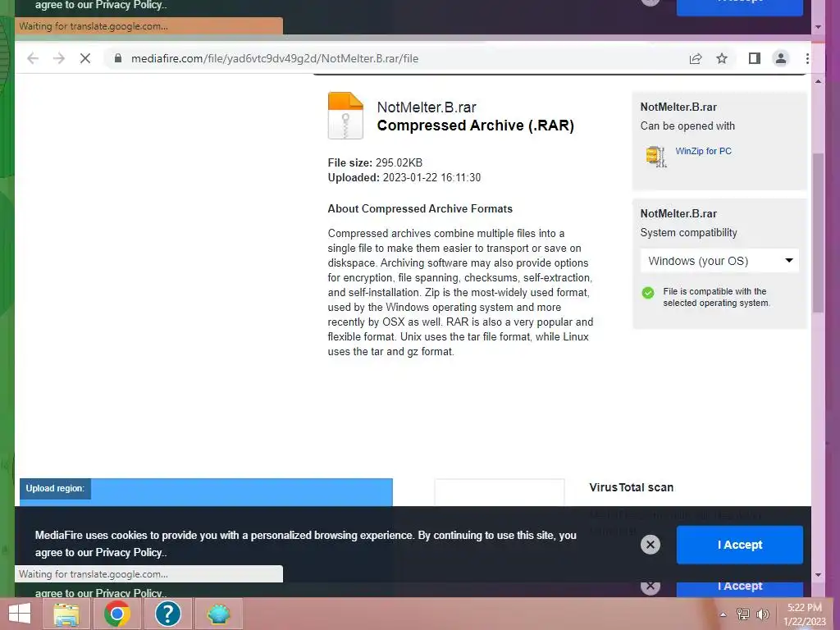Click the green compatibility checkmark icon
The image size is (840, 630).
[648, 293]
